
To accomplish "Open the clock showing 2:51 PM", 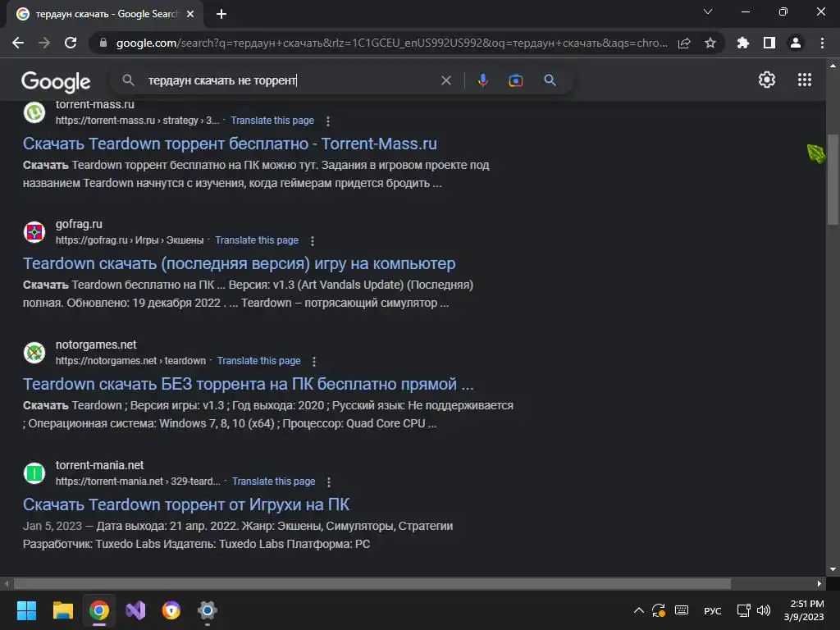I will pos(804,610).
